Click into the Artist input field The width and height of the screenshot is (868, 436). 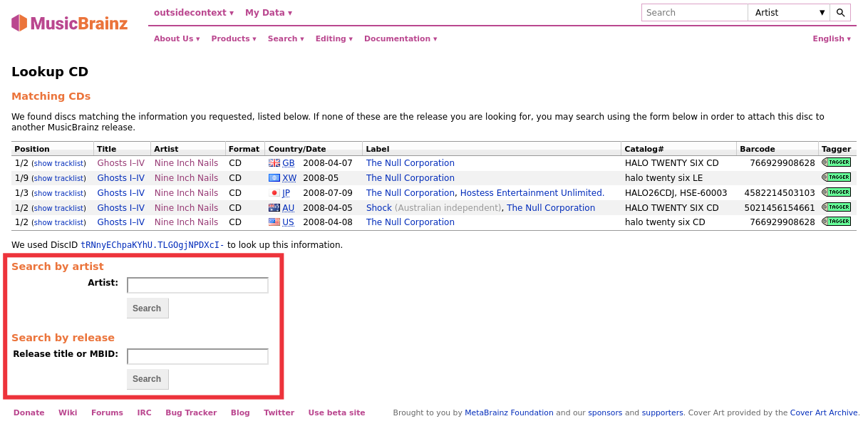[197, 285]
